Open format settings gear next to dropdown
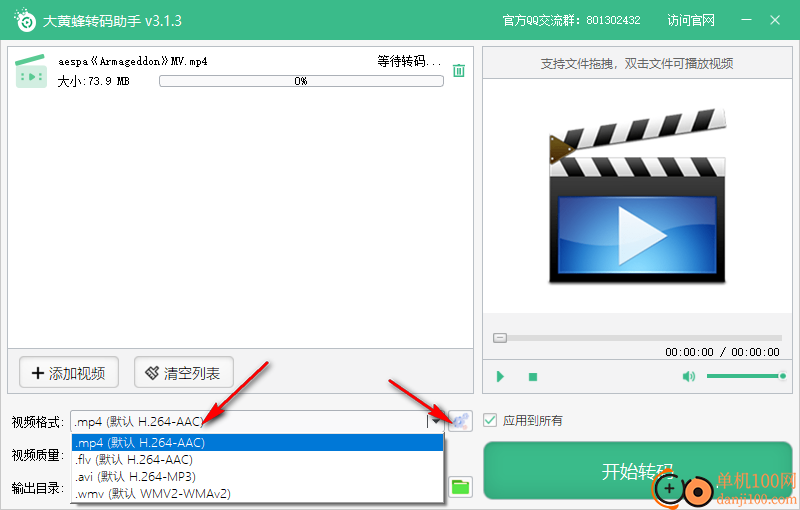Image resolution: width=800 pixels, height=510 pixels. pyautogui.click(x=460, y=421)
